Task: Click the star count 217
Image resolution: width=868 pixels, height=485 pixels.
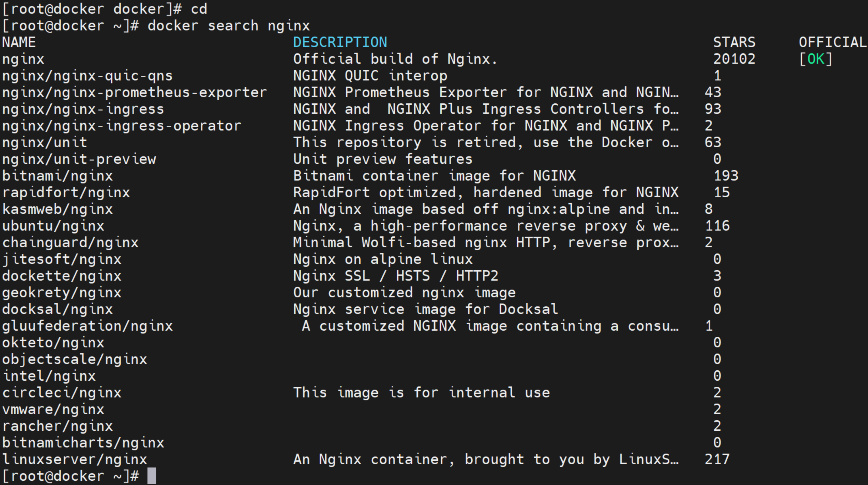Action: (717, 459)
